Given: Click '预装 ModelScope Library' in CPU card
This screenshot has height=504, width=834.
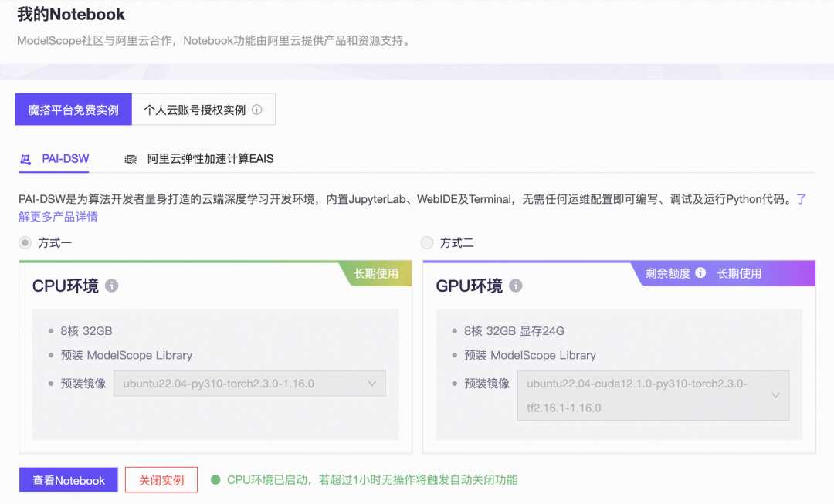Looking at the screenshot, I should tap(126, 355).
